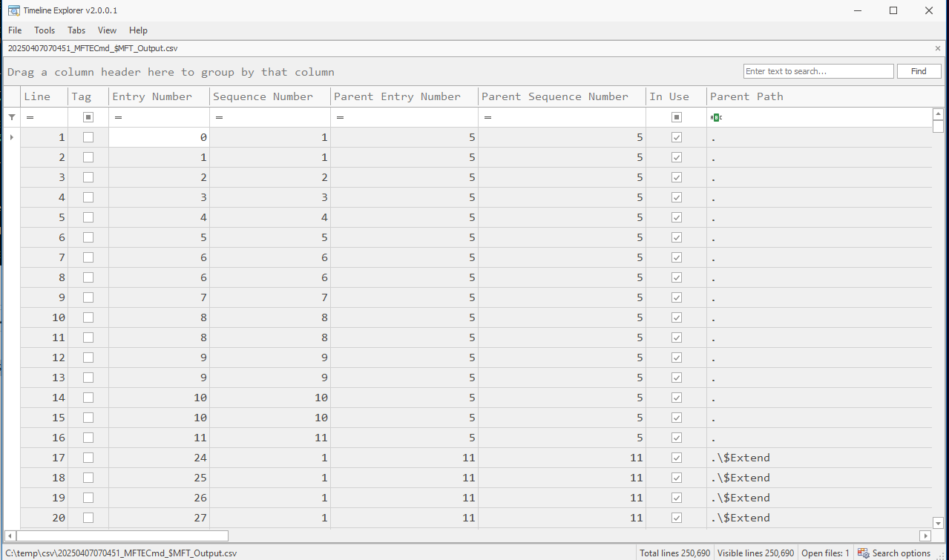The width and height of the screenshot is (949, 560).
Task: Toggle the Tag checkbox for line 17
Action: point(88,458)
